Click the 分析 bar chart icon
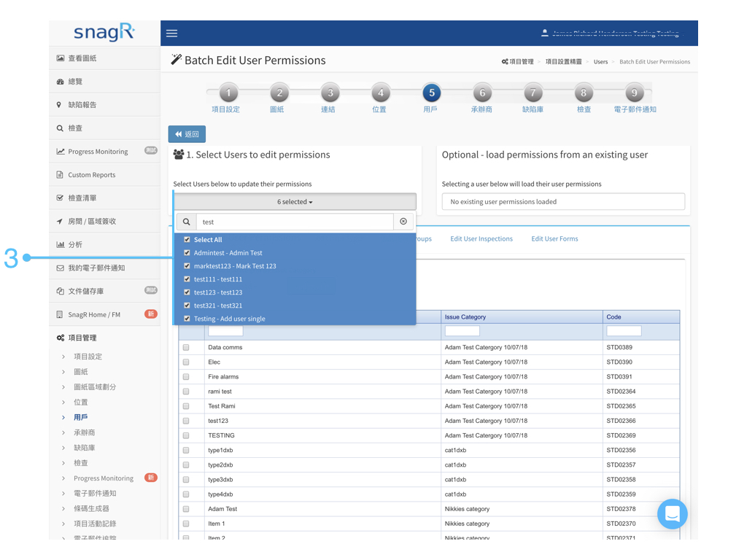This screenshot has width=747, height=560. 60,244
